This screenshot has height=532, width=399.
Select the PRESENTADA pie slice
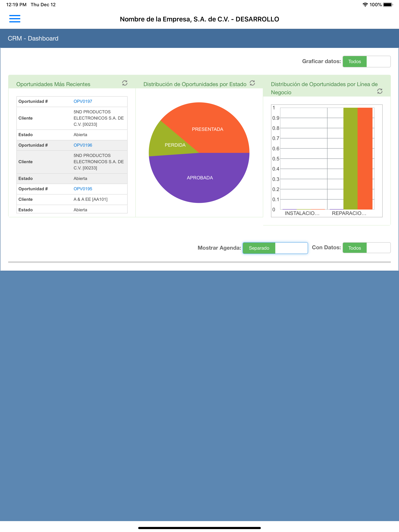[207, 129]
